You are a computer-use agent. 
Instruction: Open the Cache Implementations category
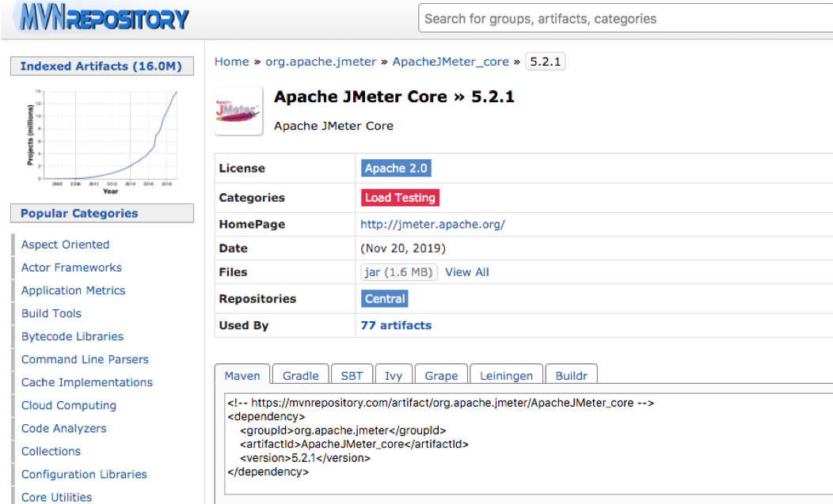tap(86, 382)
